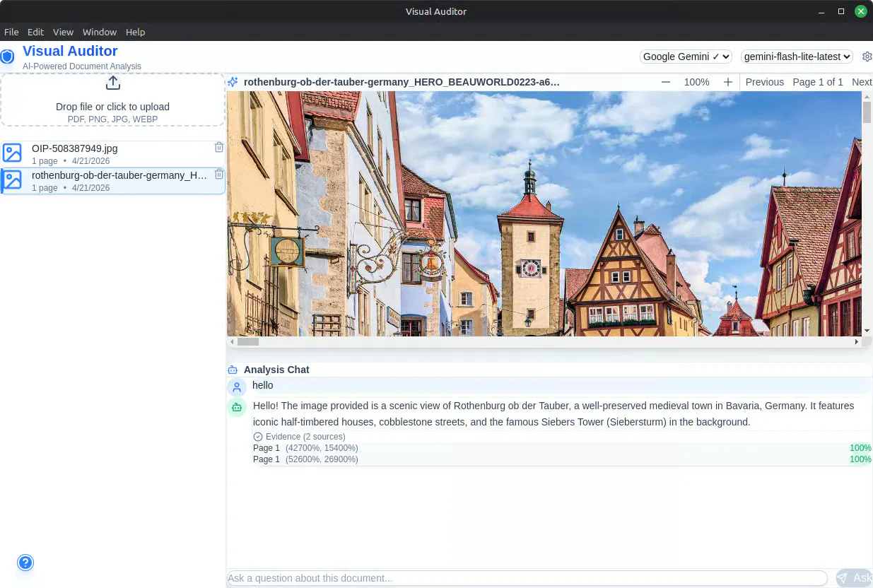This screenshot has width=873, height=588.
Task: Open the blue help question icon
Action: pyautogui.click(x=25, y=563)
